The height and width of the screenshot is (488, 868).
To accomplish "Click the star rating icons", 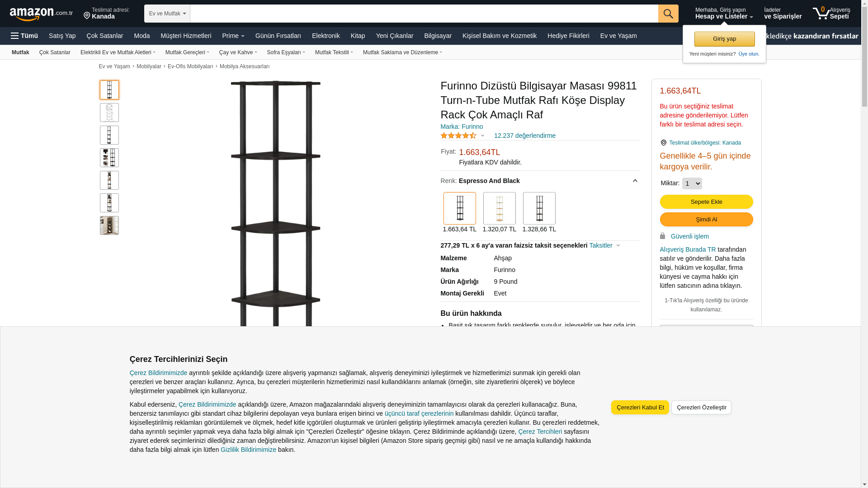I will (x=458, y=136).
